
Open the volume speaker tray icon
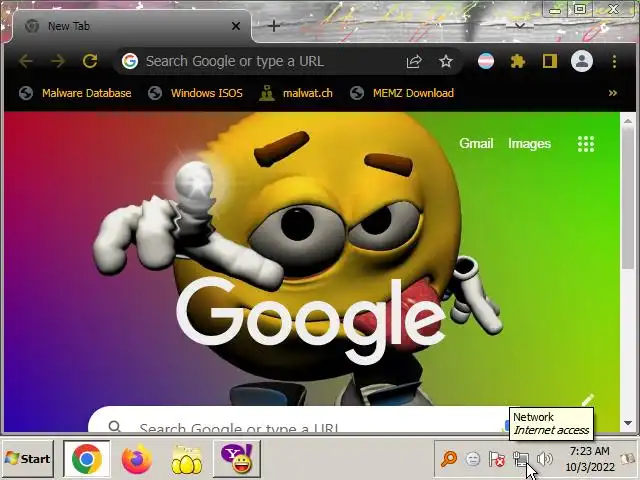pos(544,459)
